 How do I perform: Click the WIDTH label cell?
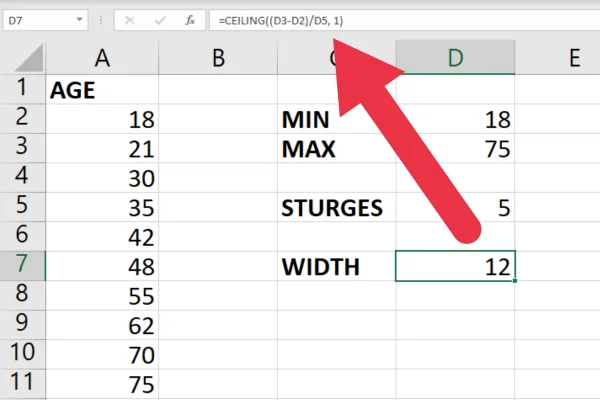(x=337, y=266)
